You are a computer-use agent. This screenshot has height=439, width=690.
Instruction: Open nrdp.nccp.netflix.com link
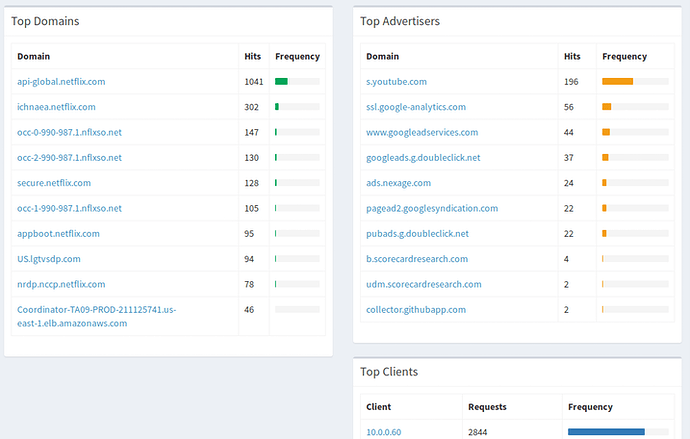(x=61, y=284)
